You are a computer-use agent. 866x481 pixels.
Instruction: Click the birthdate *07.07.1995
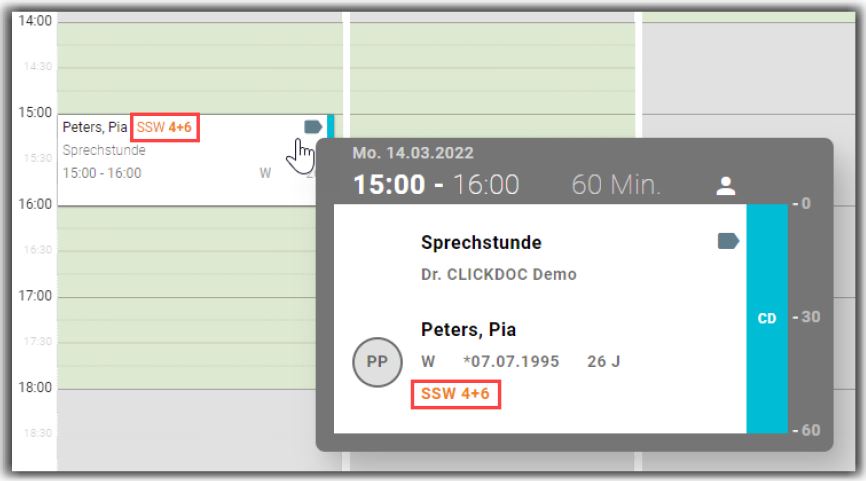(511, 361)
